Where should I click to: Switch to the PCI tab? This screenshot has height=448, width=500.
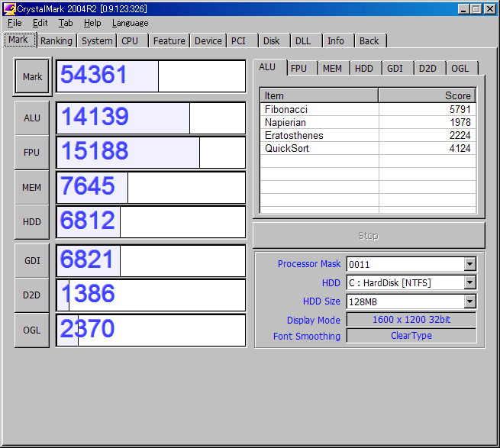point(242,40)
